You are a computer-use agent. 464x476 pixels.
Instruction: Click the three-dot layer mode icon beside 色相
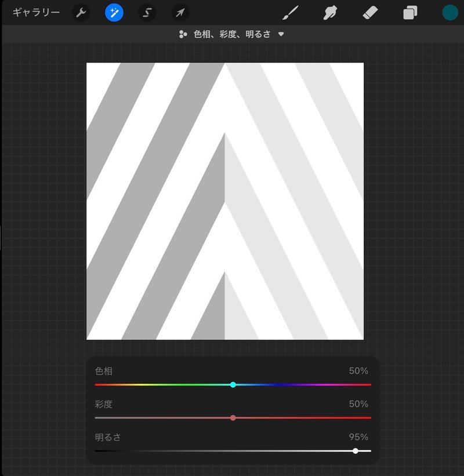tap(183, 34)
